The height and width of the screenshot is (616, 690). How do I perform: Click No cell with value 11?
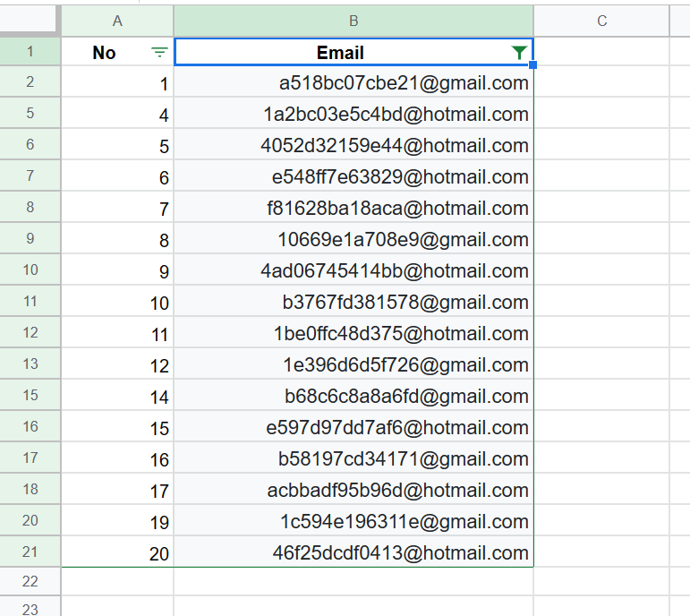click(x=117, y=332)
